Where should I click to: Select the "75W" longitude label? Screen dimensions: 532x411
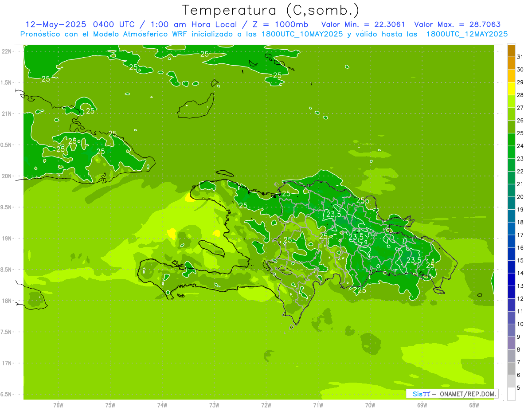click(110, 405)
